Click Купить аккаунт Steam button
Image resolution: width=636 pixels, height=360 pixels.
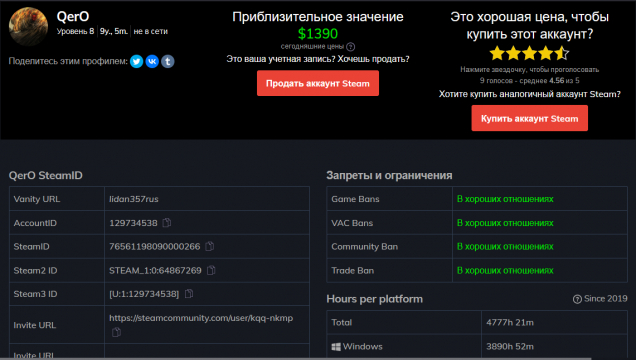(529, 118)
